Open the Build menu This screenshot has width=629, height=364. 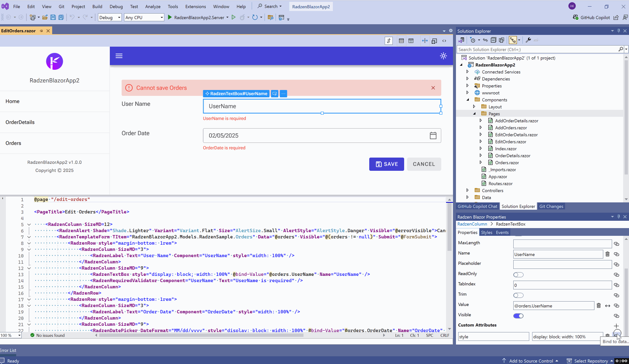tap(97, 7)
